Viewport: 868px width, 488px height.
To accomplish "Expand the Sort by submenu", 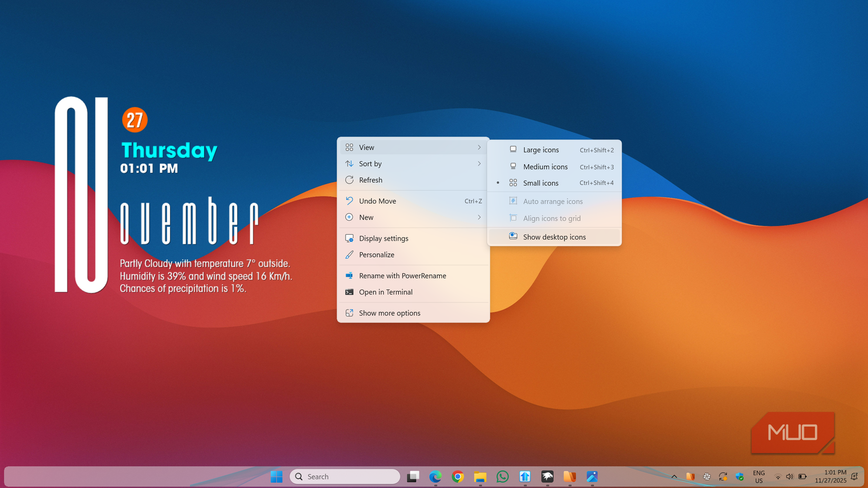I will (413, 164).
